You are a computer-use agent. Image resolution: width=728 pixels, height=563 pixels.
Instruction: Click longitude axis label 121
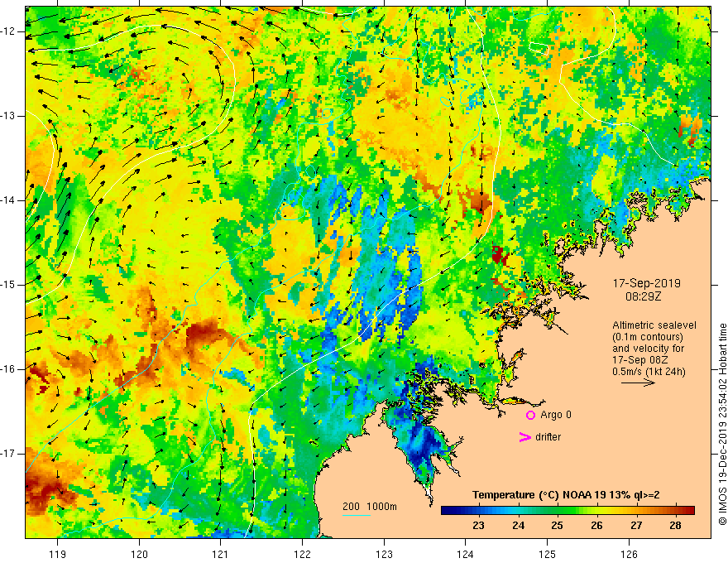(220, 554)
